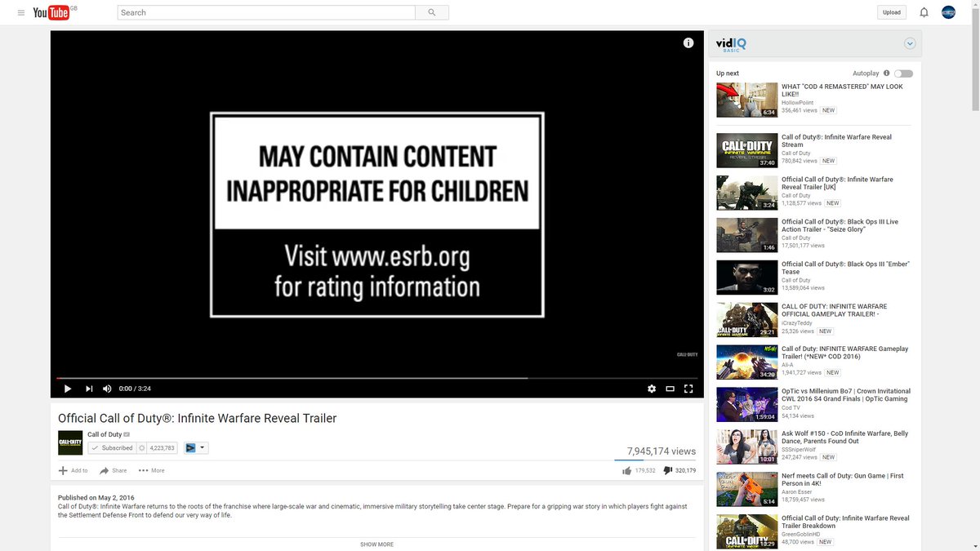Open OpTic vs Millenium Bo7 video
Viewport: 980px width, 551px height.
pyautogui.click(x=846, y=395)
